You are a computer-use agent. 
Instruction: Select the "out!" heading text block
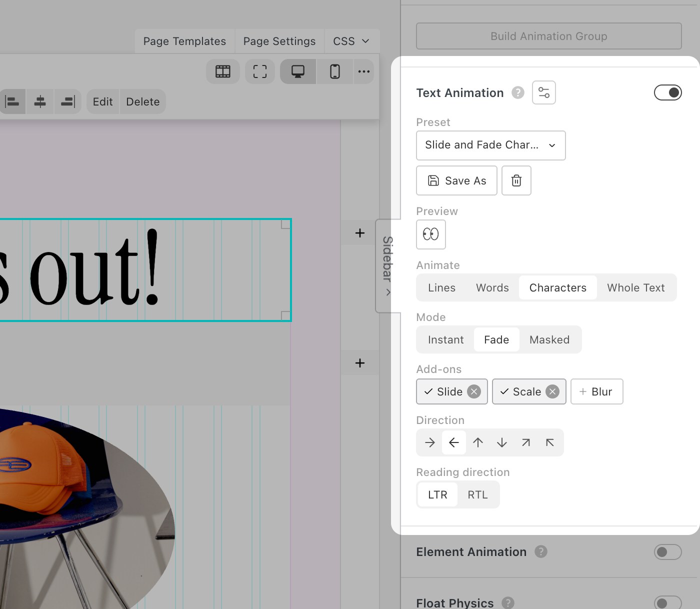(x=145, y=270)
